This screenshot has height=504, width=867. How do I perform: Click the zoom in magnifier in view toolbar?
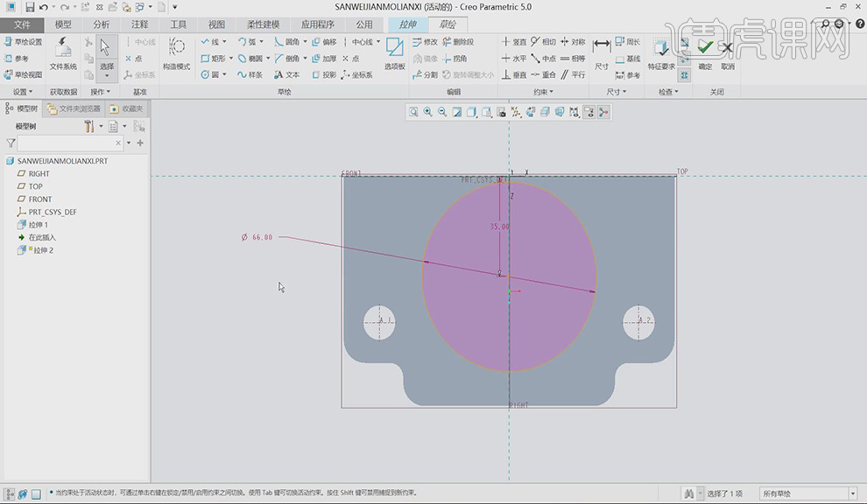[x=427, y=112]
